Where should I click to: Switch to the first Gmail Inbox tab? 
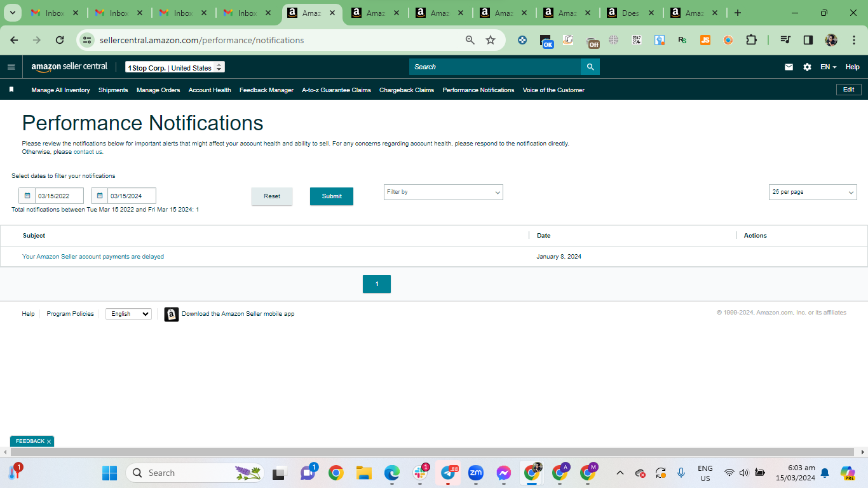pos(54,13)
